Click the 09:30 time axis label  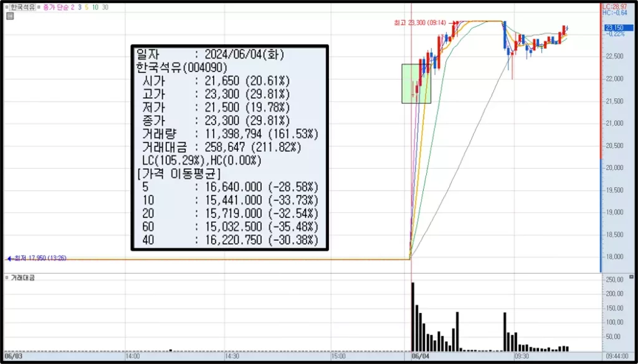pyautogui.click(x=522, y=355)
